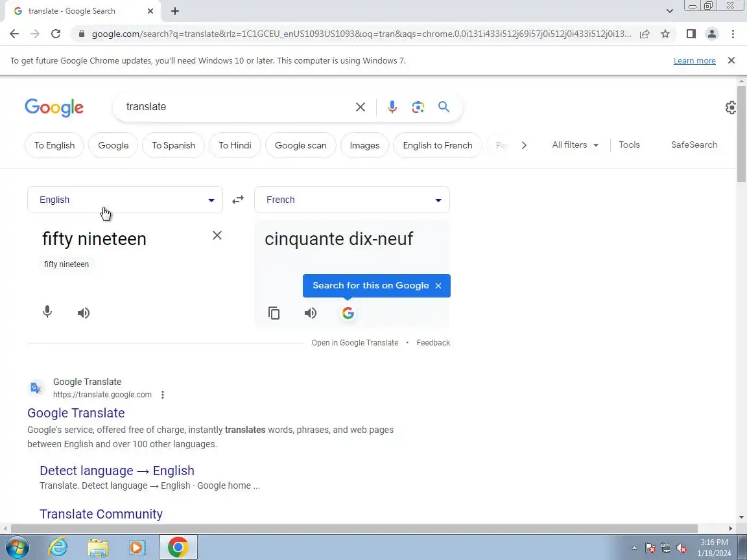Click the Search for this on Google tooltip
This screenshot has height=560, width=747.
pyautogui.click(x=371, y=286)
